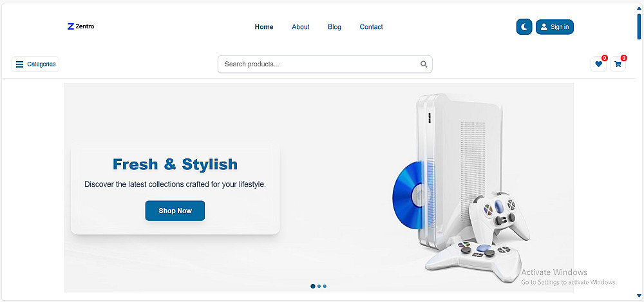The width and height of the screenshot is (644, 302).
Task: Open the About page
Action: coord(301,26)
